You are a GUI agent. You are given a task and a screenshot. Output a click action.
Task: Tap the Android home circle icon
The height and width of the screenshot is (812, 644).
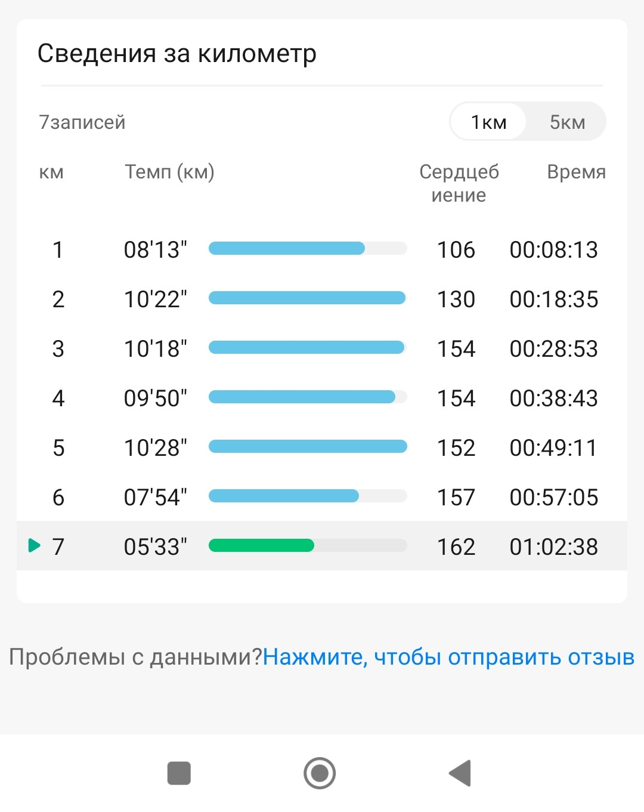tap(320, 773)
